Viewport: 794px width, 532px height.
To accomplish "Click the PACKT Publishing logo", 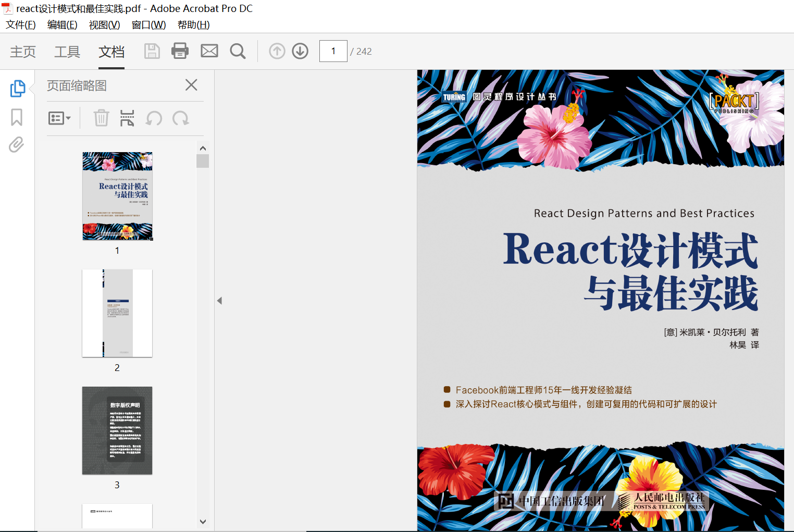I will pos(734,103).
